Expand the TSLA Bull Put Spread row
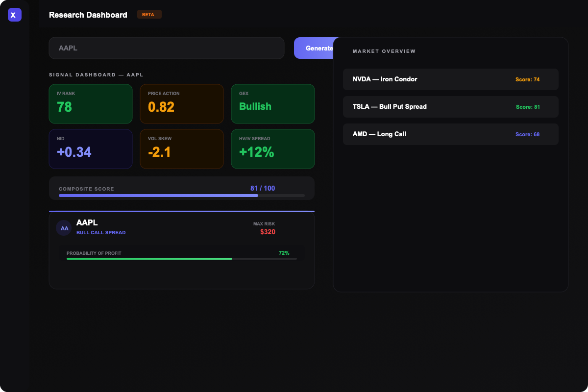 coord(450,106)
